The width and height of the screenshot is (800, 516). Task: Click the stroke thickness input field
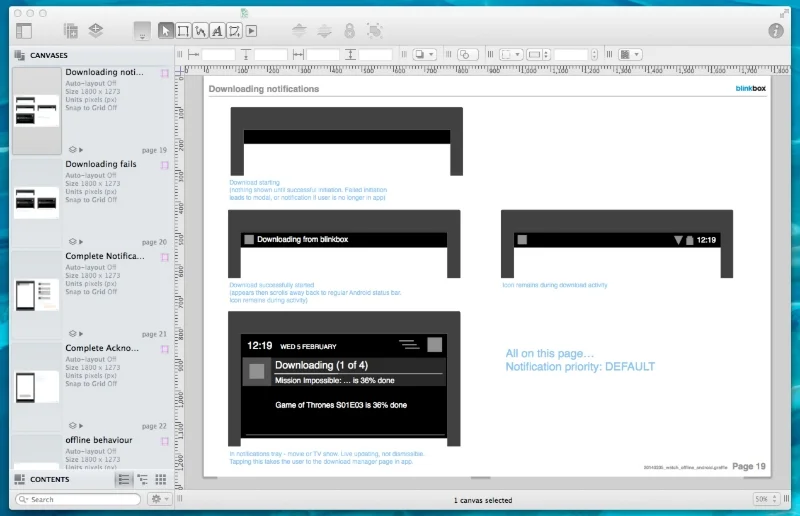(x=571, y=55)
